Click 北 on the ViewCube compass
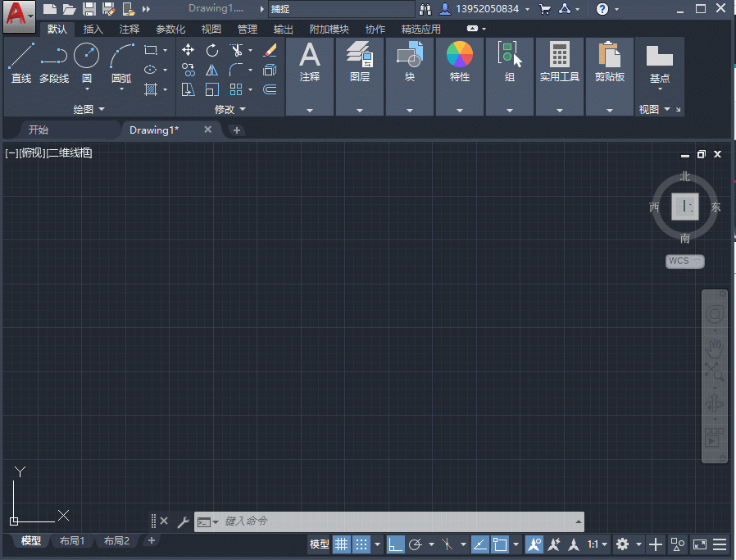Image resolution: width=736 pixels, height=560 pixels. click(685, 175)
